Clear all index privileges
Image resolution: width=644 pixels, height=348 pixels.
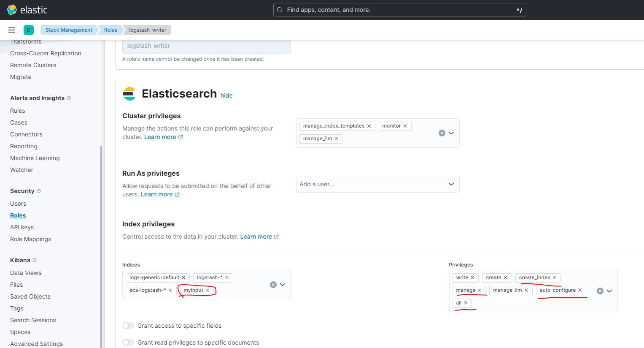(x=600, y=291)
